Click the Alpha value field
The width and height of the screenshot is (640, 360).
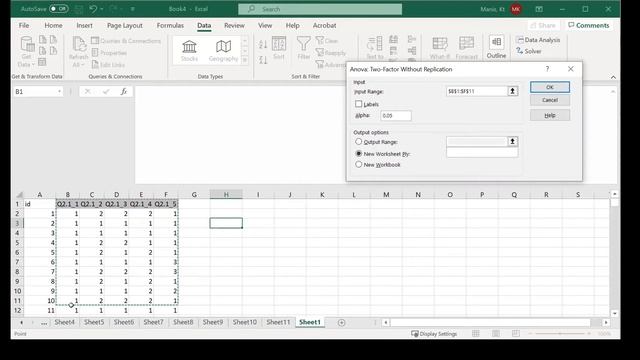pyautogui.click(x=396, y=116)
